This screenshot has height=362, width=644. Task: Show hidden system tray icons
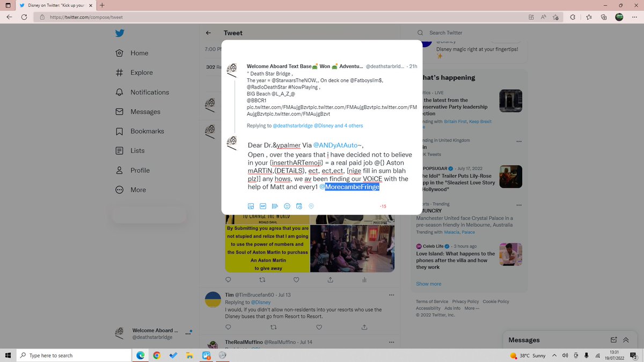[x=554, y=356]
